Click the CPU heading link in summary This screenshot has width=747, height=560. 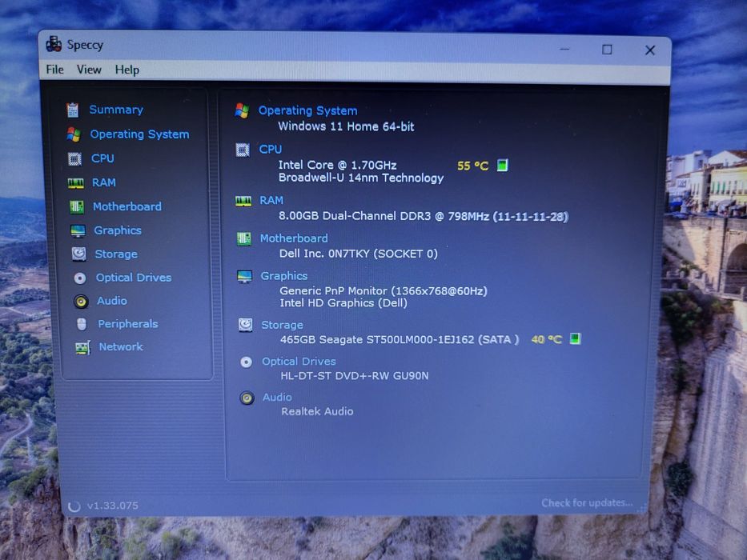click(x=271, y=150)
